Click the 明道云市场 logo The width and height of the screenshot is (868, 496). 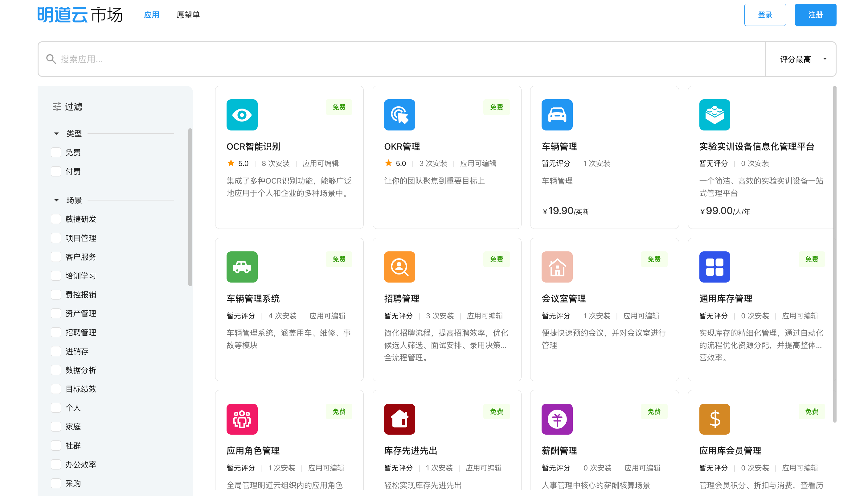[80, 14]
